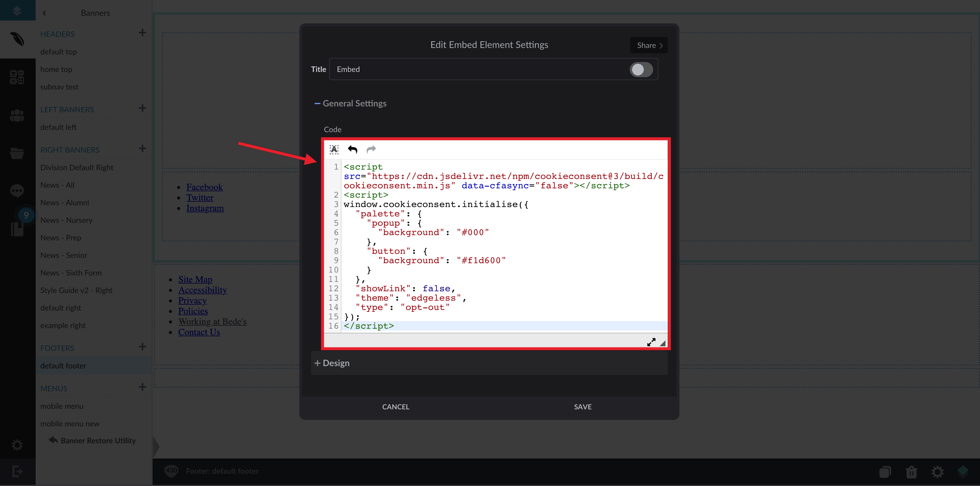980x486 pixels.
Task: Undo the last code edit
Action: (x=353, y=149)
